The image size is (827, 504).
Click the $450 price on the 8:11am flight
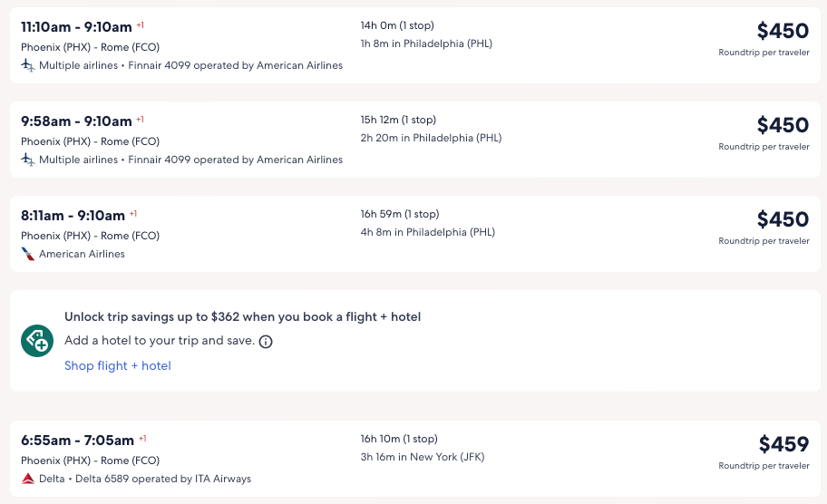pyautogui.click(x=783, y=219)
